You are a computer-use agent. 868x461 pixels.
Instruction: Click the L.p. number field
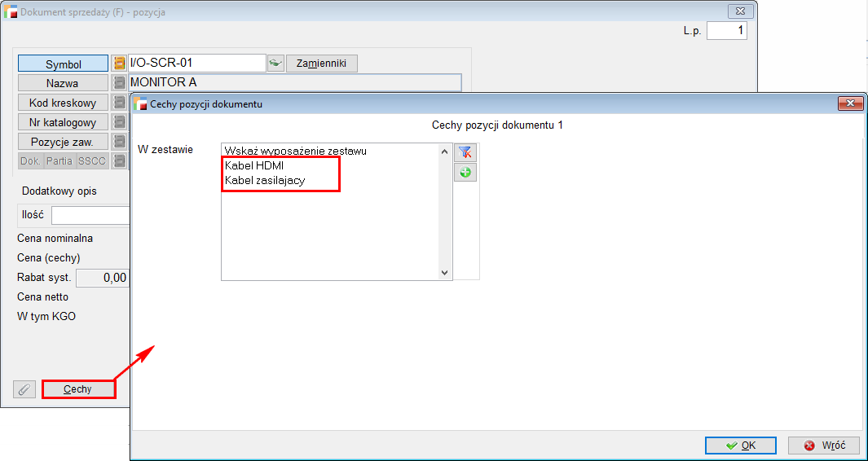(727, 31)
